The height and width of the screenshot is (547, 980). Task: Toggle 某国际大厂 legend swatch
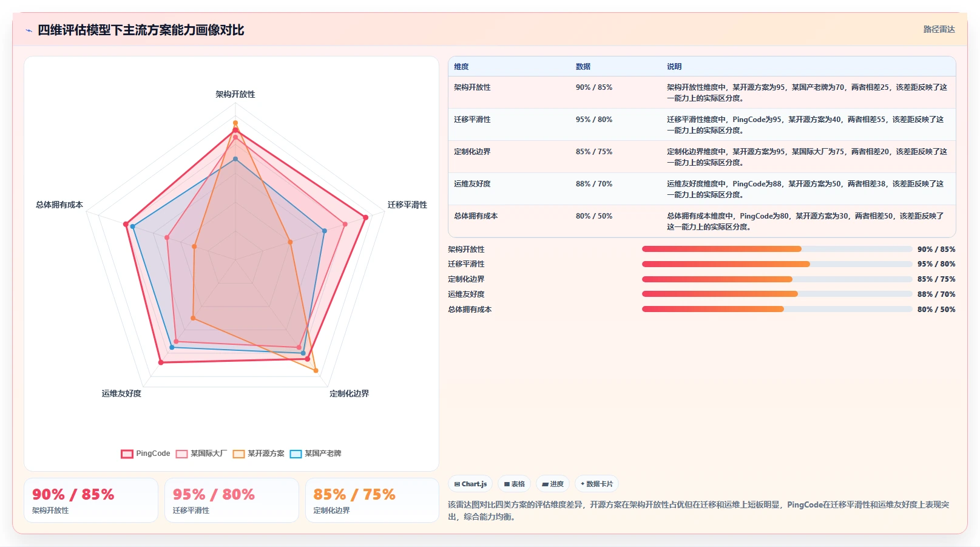point(181,454)
